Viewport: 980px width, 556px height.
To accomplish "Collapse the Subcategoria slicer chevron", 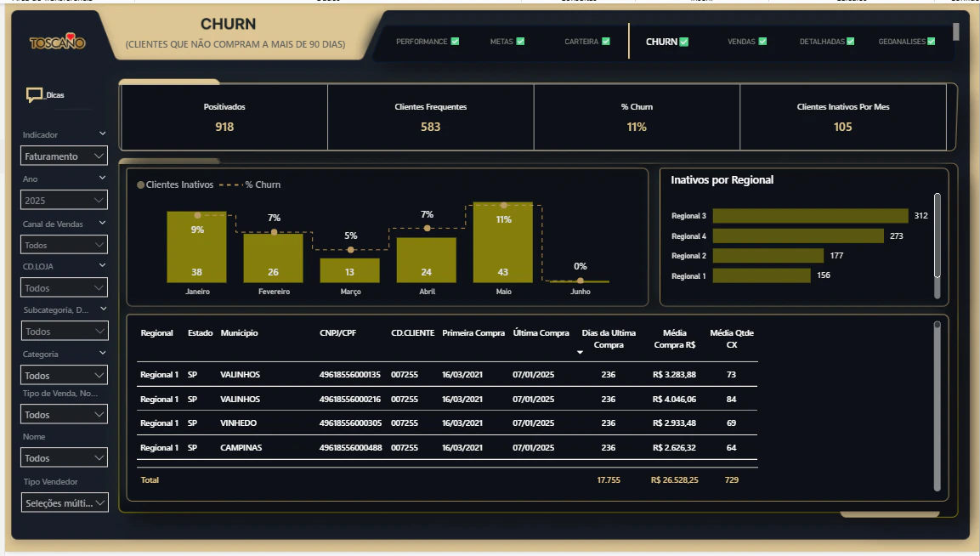I will point(103,309).
